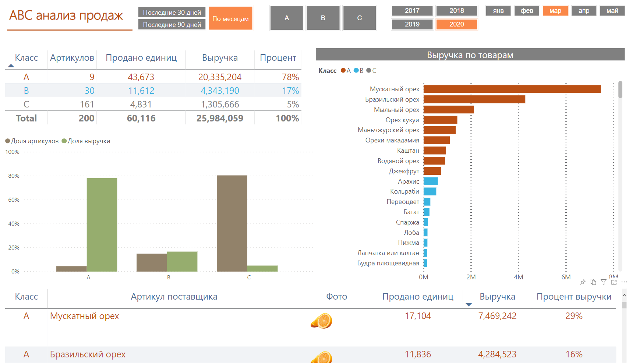Click the Мускатный орех bar in the chart
Screen dimensions: 629x364
pos(512,89)
